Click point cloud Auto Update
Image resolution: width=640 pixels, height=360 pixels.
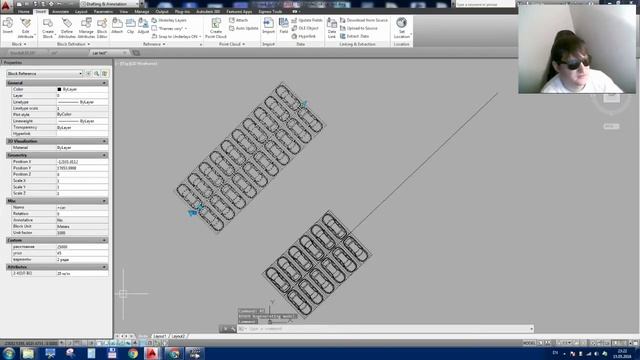pyautogui.click(x=244, y=28)
